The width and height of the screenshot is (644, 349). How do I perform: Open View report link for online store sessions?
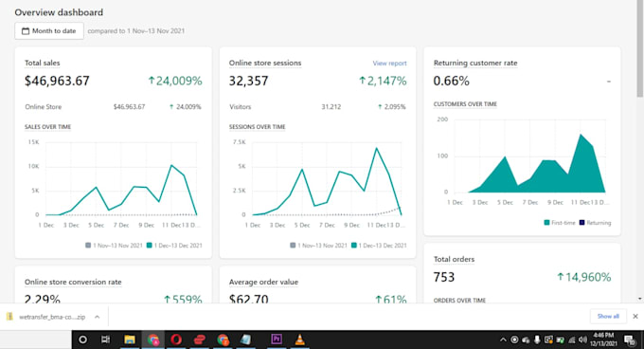point(389,64)
